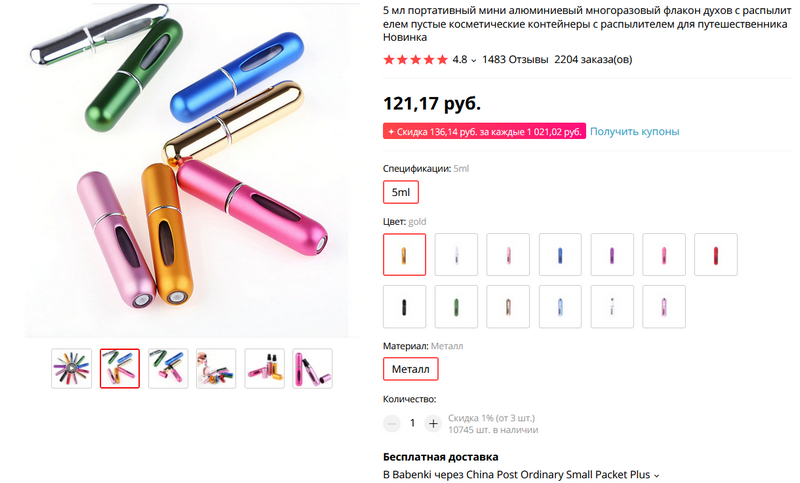Open the last pink atomizer thumbnail
The image size is (800, 483).
tap(312, 368)
